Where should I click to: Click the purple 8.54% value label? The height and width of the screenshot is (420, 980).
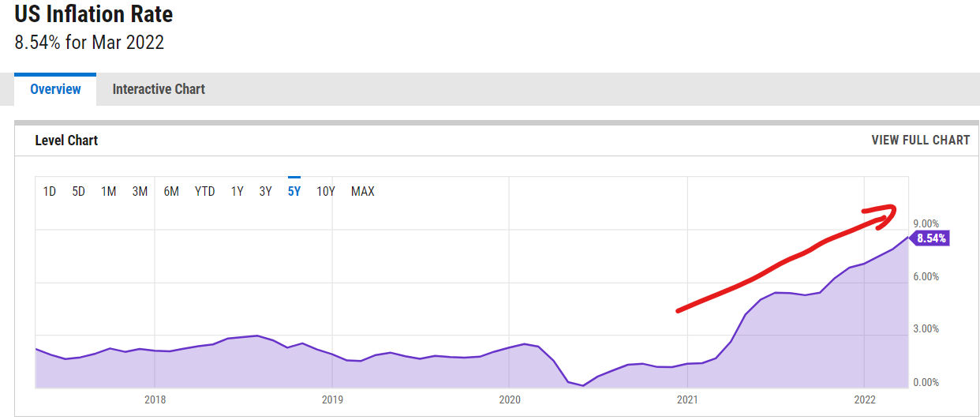click(931, 238)
